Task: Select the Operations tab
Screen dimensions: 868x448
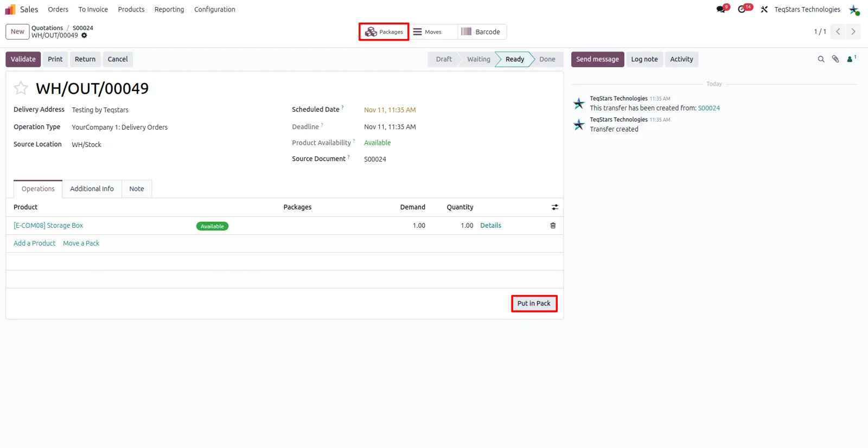Action: pos(38,189)
